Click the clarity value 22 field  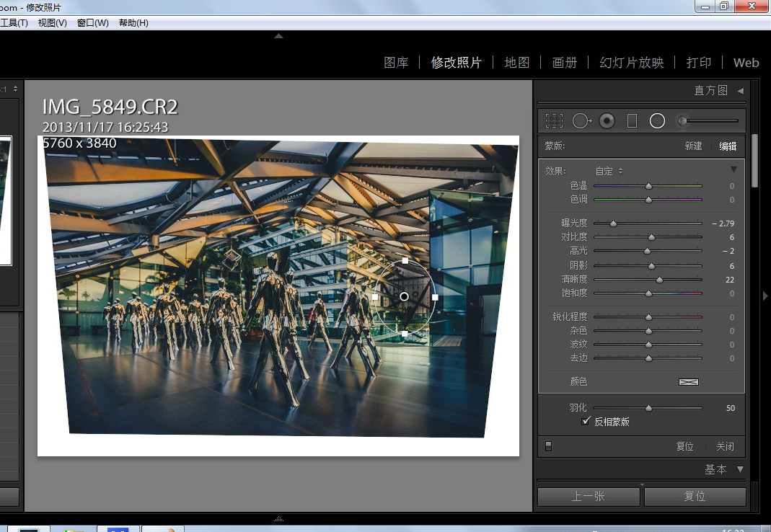pos(730,280)
